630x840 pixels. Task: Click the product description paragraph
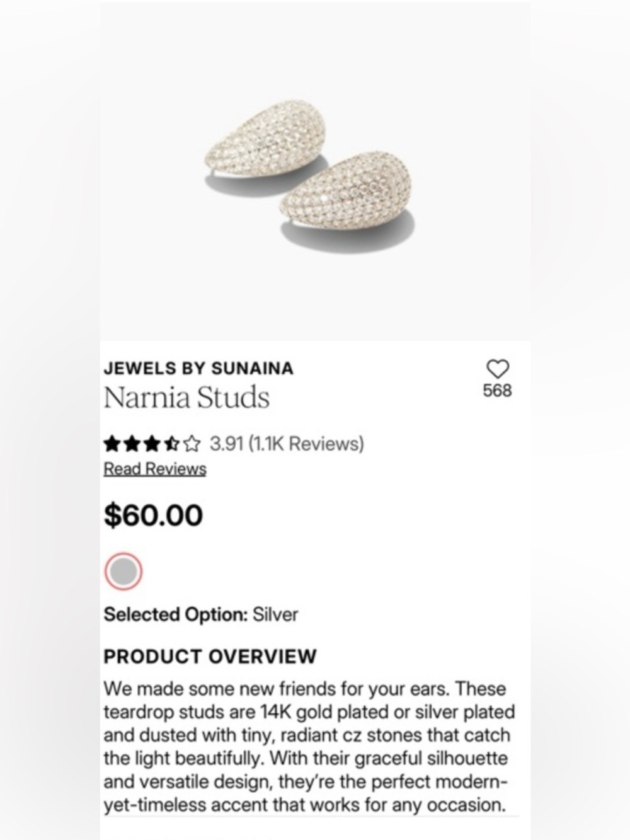pyautogui.click(x=309, y=747)
